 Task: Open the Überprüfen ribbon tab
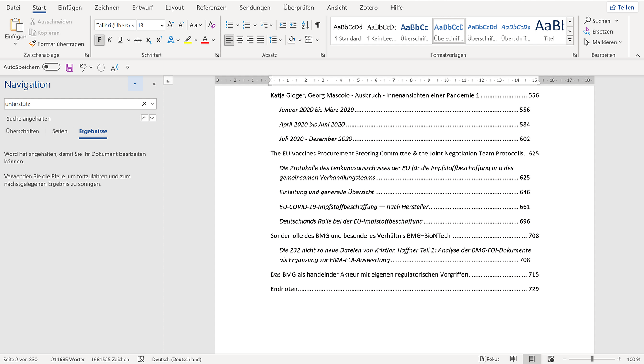point(299,8)
